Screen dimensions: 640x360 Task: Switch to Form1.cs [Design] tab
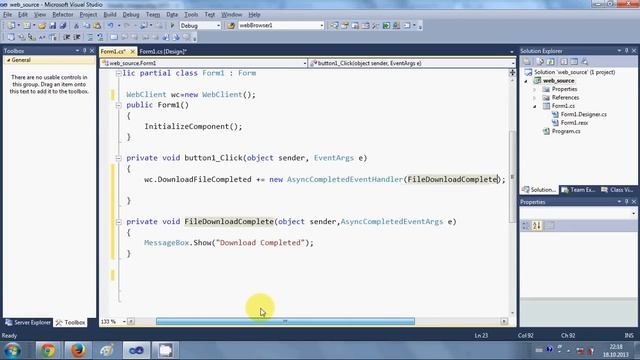[162, 52]
